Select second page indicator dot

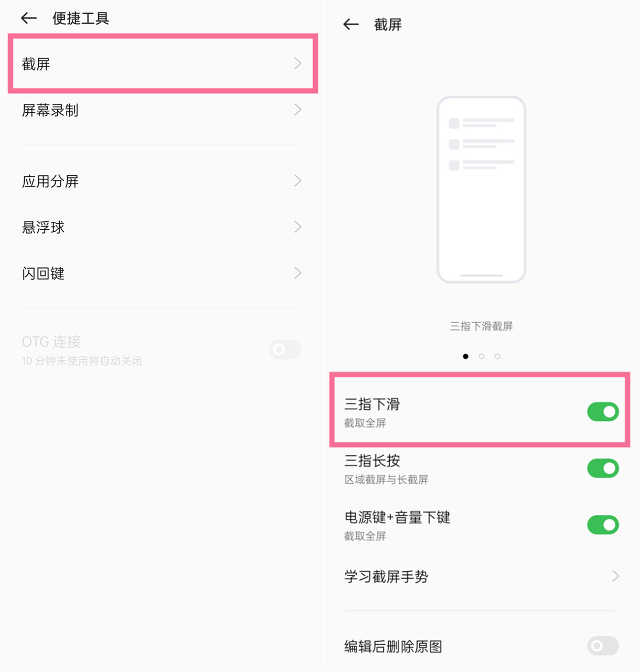coord(482,357)
